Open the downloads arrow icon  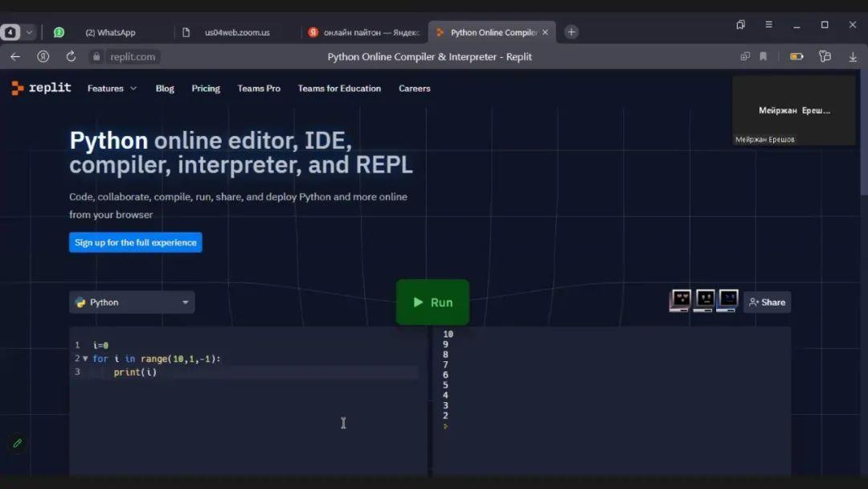click(853, 56)
